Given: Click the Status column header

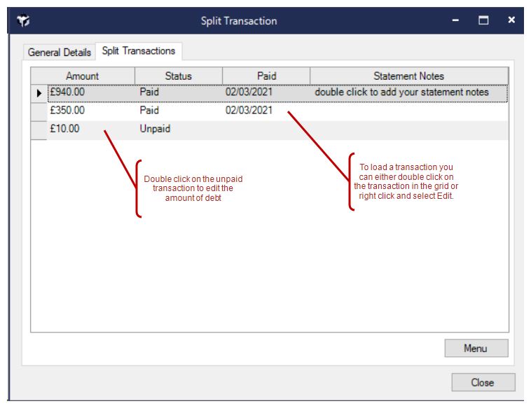Looking at the screenshot, I should [x=178, y=76].
